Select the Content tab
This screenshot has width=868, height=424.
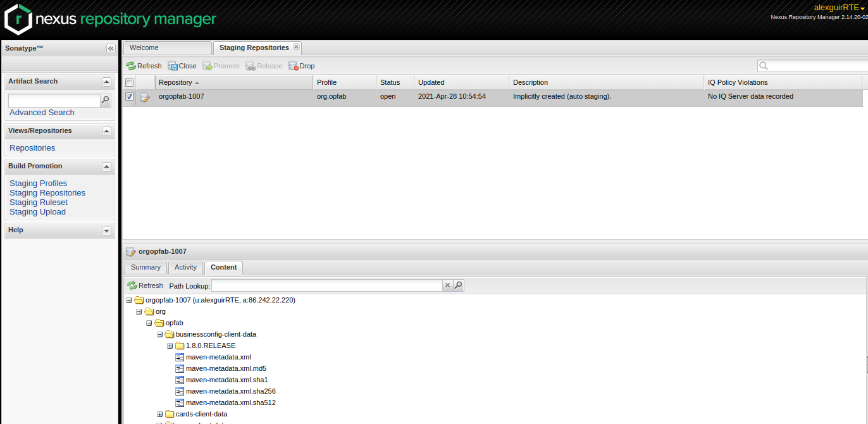pos(223,267)
